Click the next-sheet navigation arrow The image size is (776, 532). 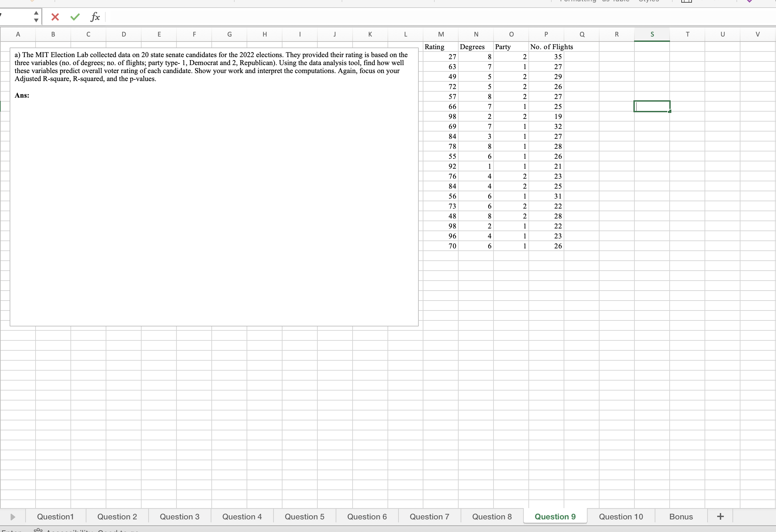coord(13,516)
